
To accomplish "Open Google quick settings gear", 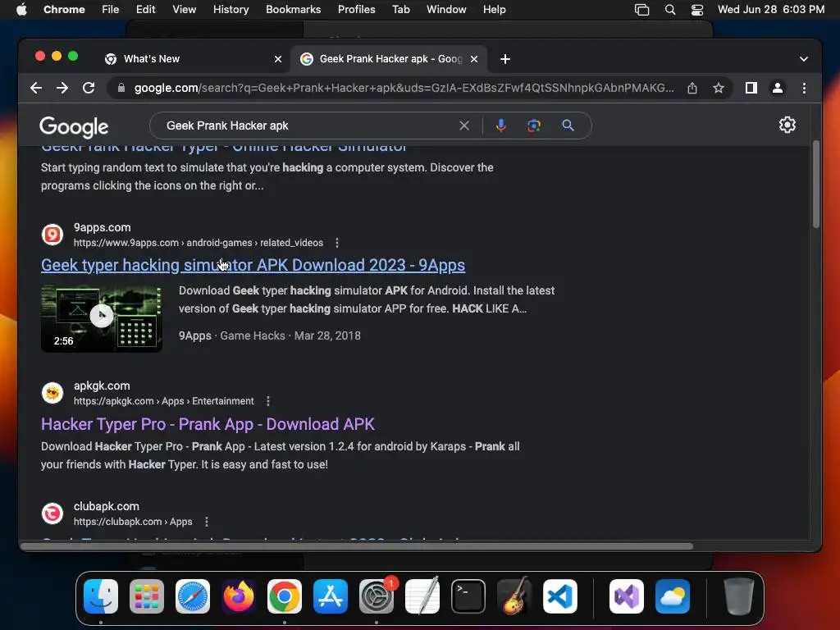I will coord(787,125).
